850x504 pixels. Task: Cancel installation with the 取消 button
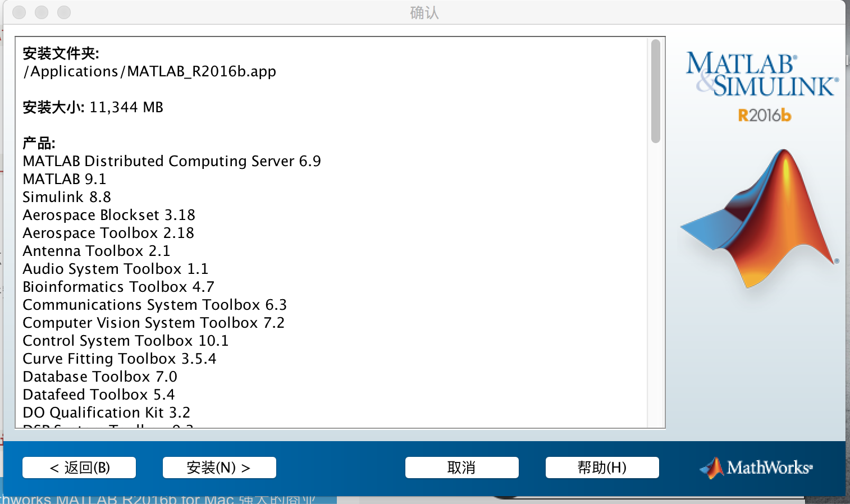point(461,468)
